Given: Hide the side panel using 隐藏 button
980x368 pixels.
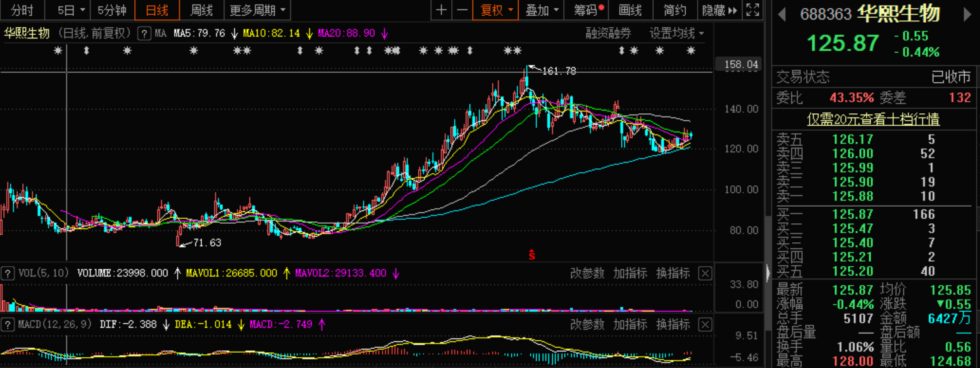Looking at the screenshot, I should (x=720, y=10).
